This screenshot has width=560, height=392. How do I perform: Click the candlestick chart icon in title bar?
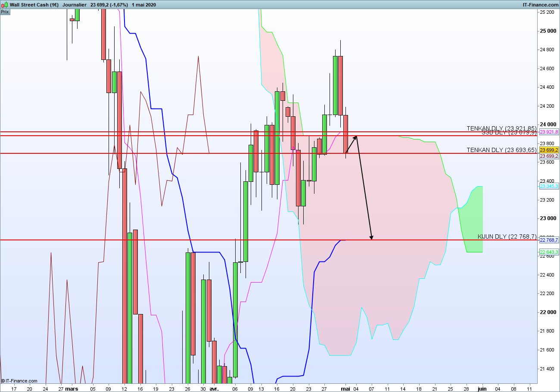click(4, 5)
